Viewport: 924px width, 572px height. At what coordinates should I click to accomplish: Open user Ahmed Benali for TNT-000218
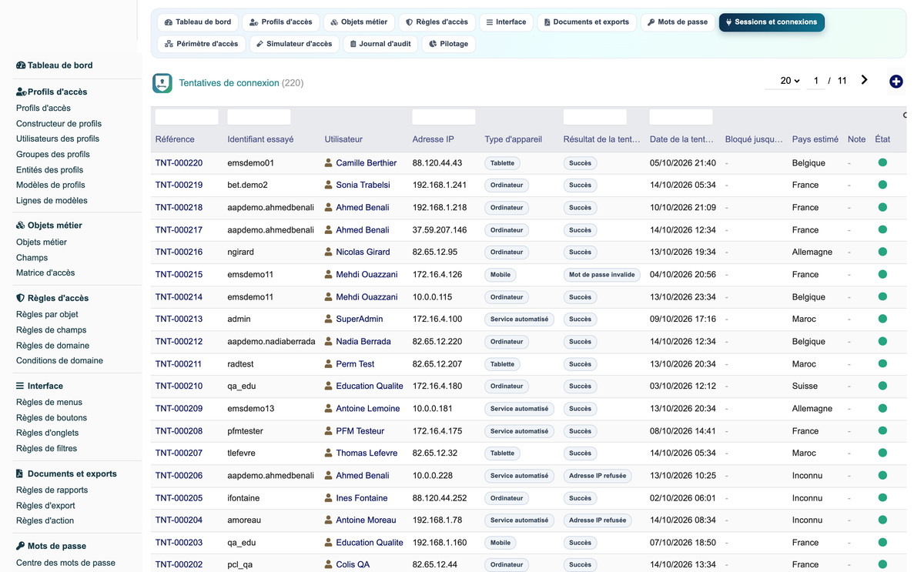click(x=362, y=208)
